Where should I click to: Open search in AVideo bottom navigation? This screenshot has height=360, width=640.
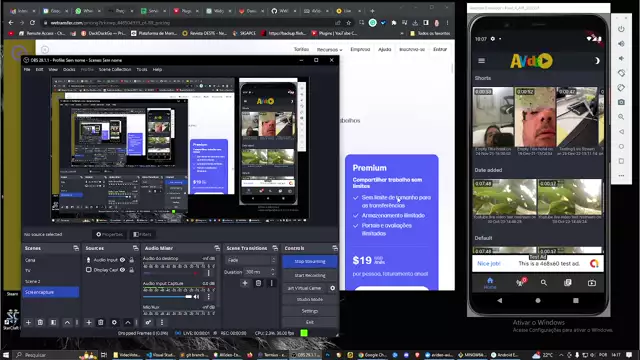click(x=544, y=282)
